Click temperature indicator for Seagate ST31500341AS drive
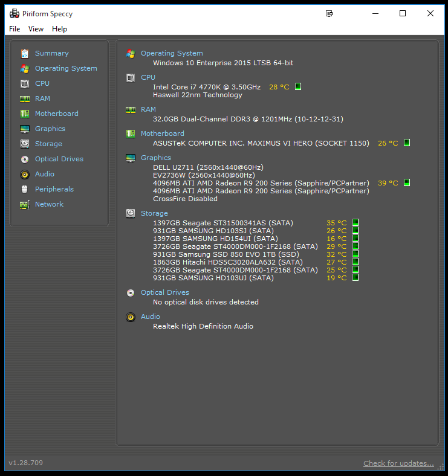Screen dimensions: 448x476 click(x=355, y=222)
